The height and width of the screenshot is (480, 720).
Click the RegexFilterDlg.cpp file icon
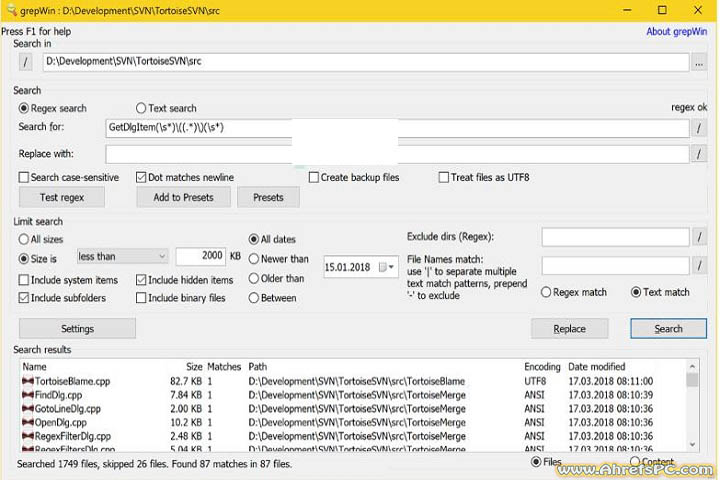tap(28, 436)
